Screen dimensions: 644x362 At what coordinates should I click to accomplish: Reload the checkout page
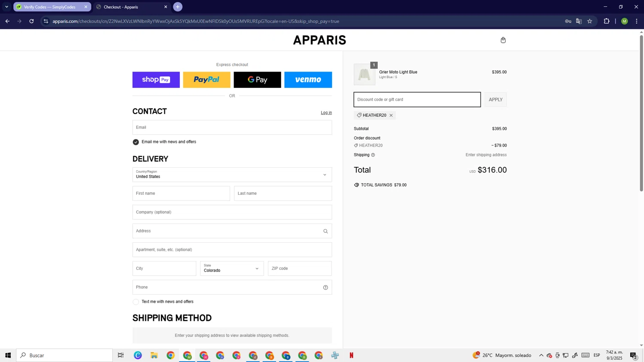[x=31, y=21]
